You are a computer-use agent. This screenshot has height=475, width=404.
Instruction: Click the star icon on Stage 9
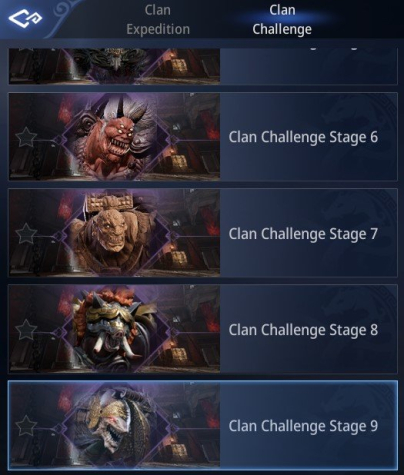tap(26, 425)
